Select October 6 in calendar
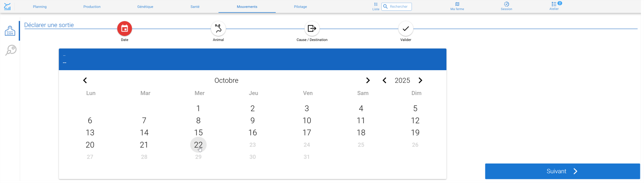 pos(90,120)
